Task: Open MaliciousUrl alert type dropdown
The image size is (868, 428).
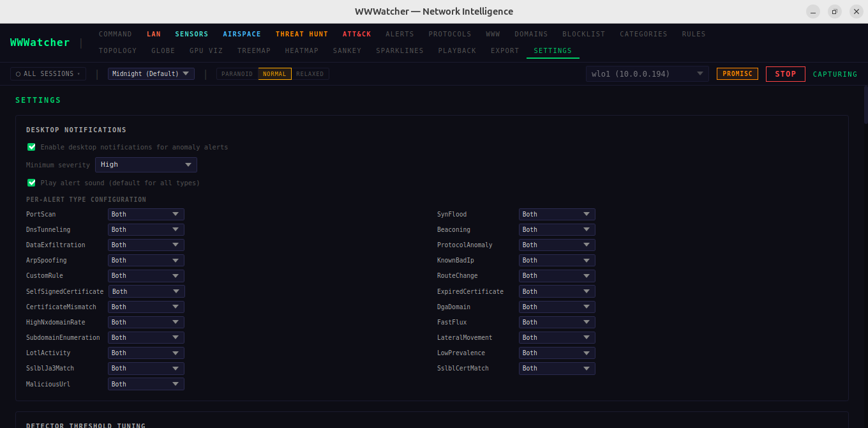Action: coord(146,384)
